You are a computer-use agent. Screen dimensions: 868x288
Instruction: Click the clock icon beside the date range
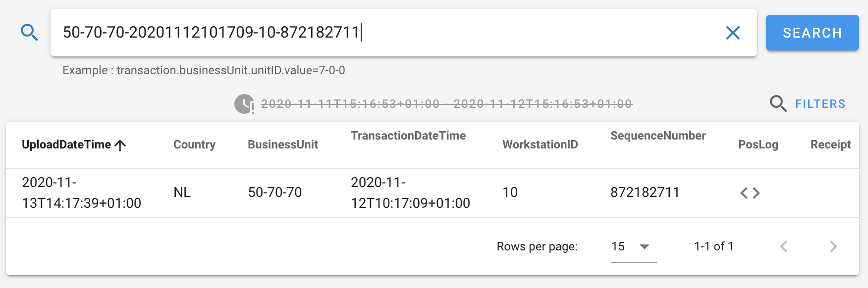(243, 104)
